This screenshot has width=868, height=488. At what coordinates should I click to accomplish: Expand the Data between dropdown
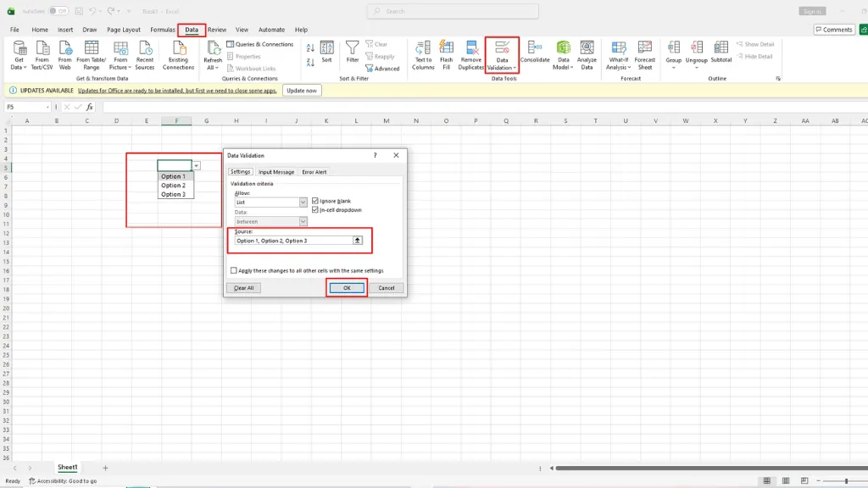[x=303, y=221]
